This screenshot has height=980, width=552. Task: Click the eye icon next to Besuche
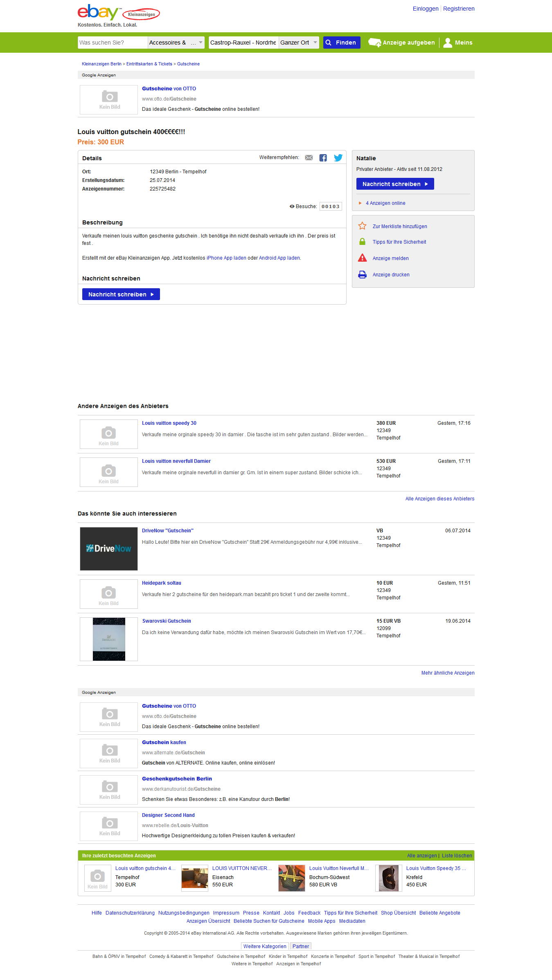tap(292, 206)
